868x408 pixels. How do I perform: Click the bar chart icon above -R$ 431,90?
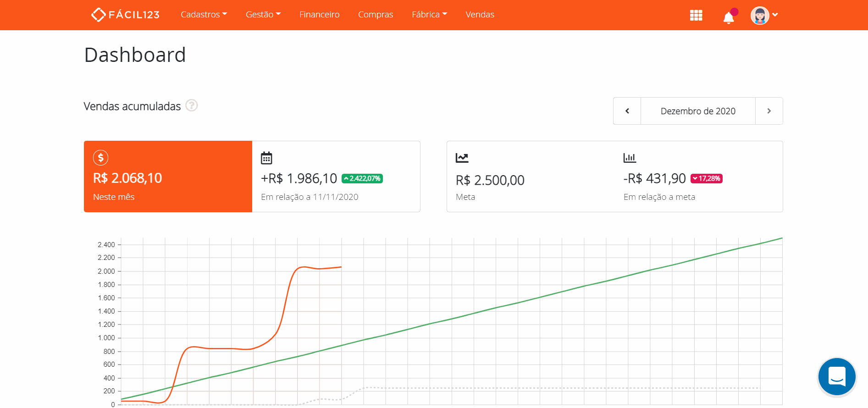tap(630, 158)
